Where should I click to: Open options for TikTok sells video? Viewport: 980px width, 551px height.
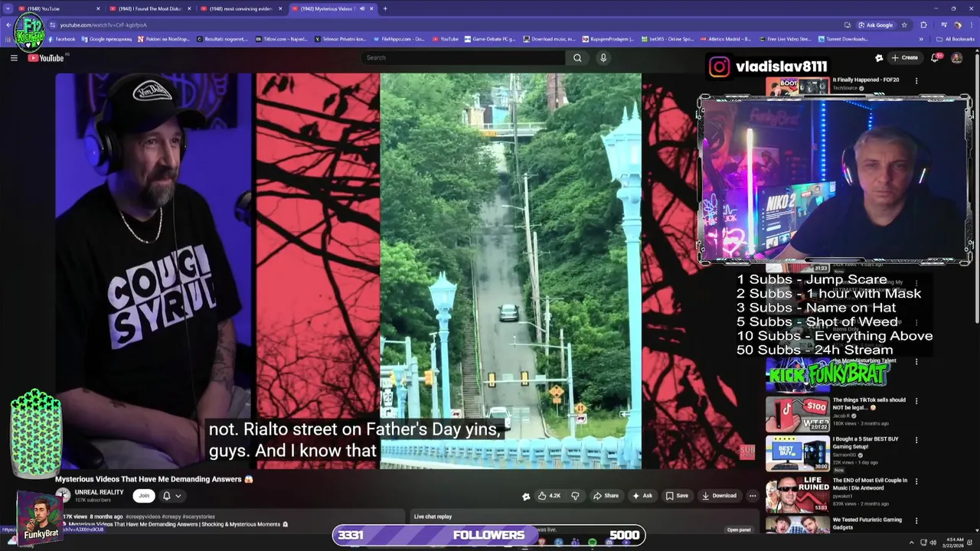pyautogui.click(x=916, y=401)
